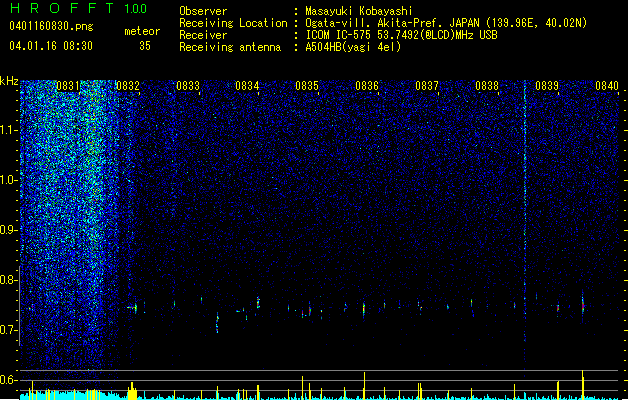
Task: Click the 'Receiver' field label
Action: coord(203,35)
